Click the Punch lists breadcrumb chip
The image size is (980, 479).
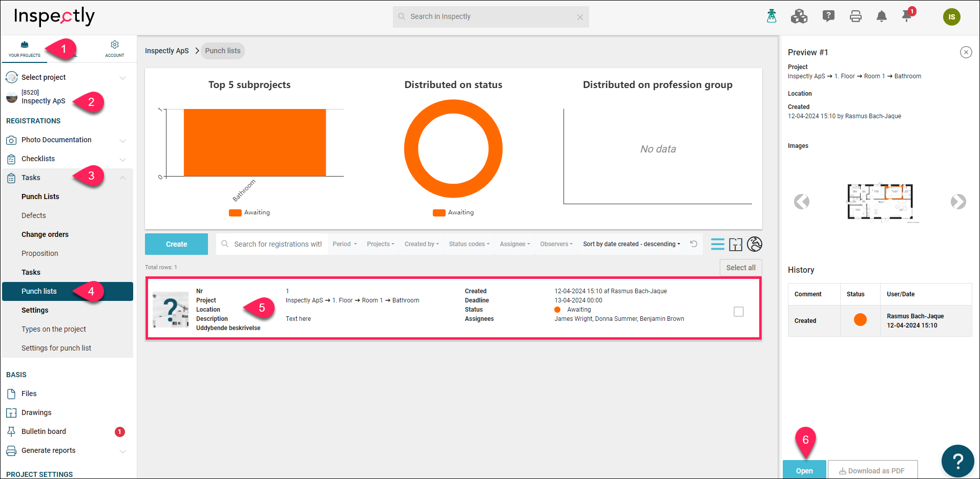click(x=223, y=51)
